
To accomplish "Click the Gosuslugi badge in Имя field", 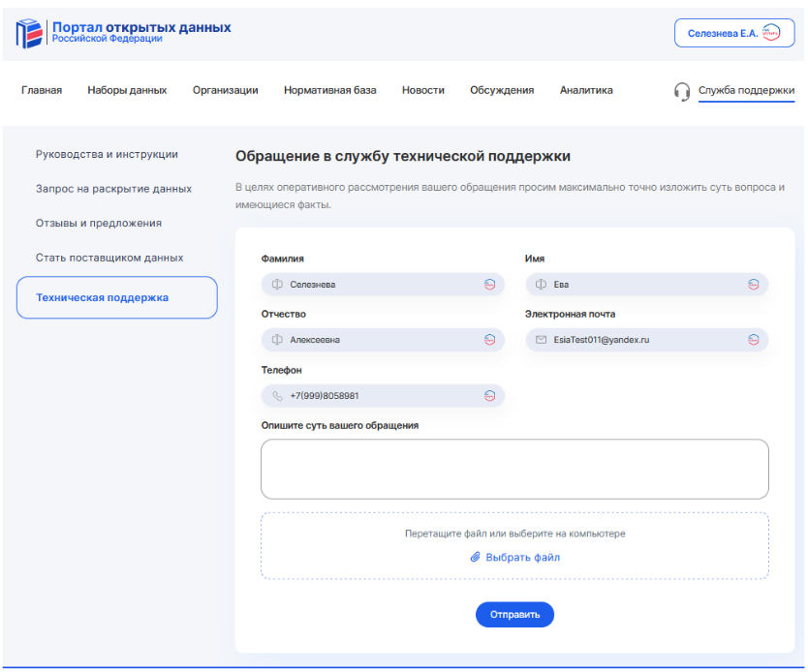I will 754,285.
